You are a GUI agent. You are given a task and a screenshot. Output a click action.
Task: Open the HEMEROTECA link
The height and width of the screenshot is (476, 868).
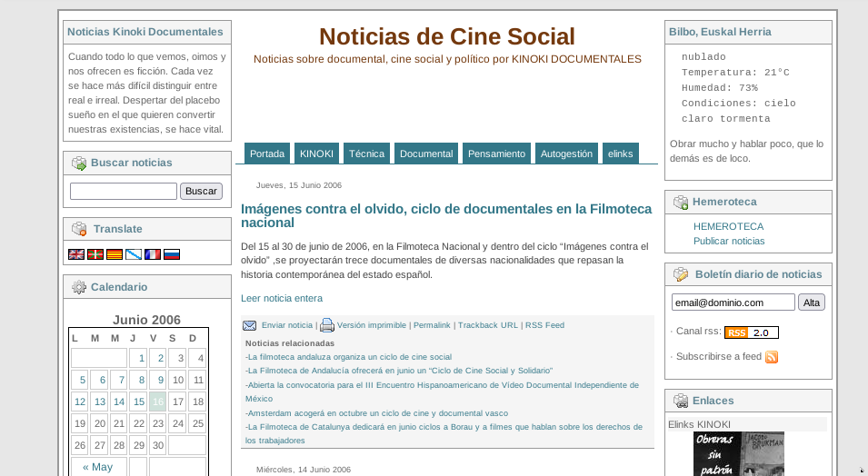[x=729, y=226]
